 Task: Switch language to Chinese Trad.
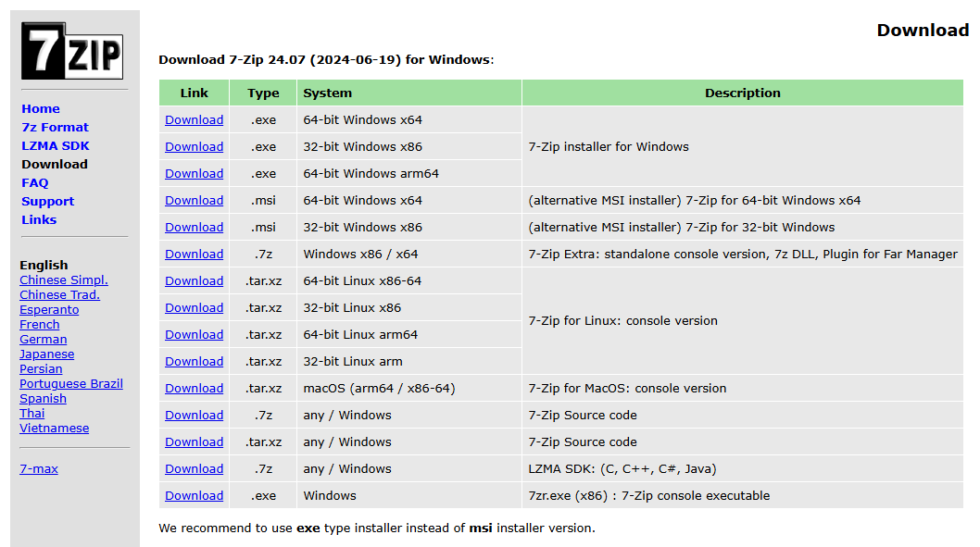pos(59,294)
